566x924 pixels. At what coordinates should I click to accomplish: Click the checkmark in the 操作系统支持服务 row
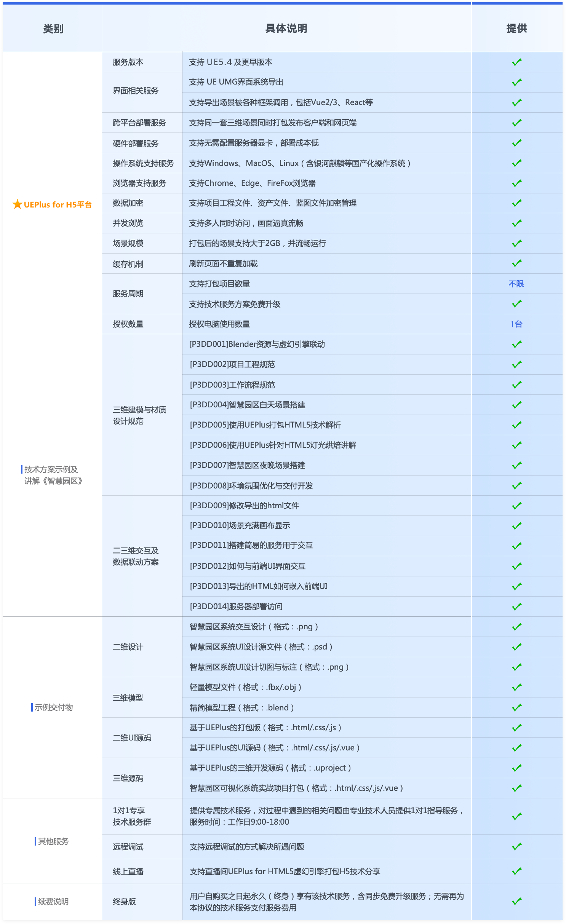coord(516,163)
